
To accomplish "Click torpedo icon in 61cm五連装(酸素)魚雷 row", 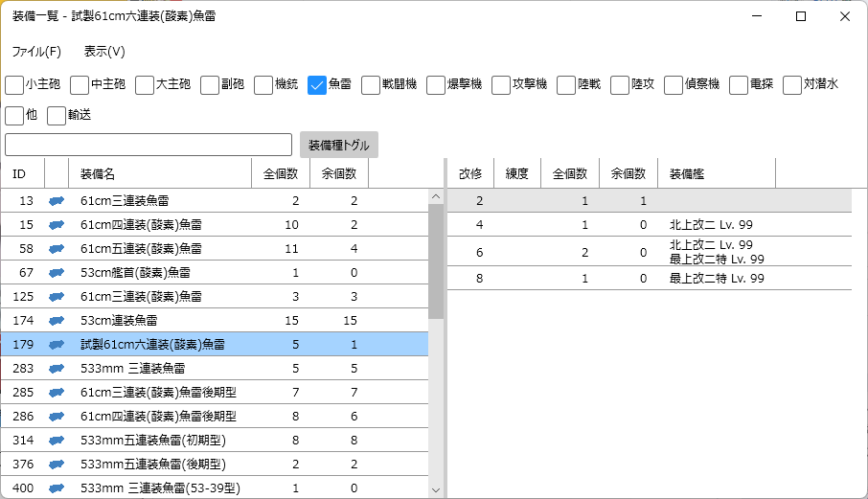I will (x=57, y=249).
